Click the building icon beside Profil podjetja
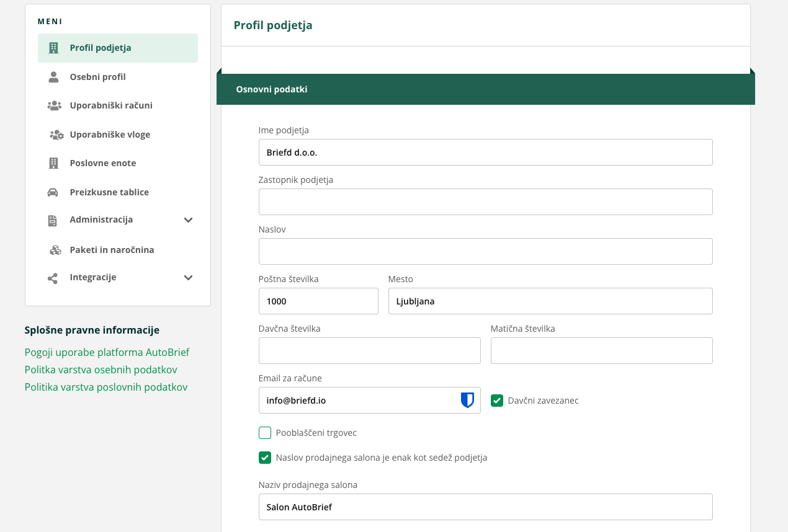Image resolution: width=788 pixels, height=532 pixels. point(53,48)
